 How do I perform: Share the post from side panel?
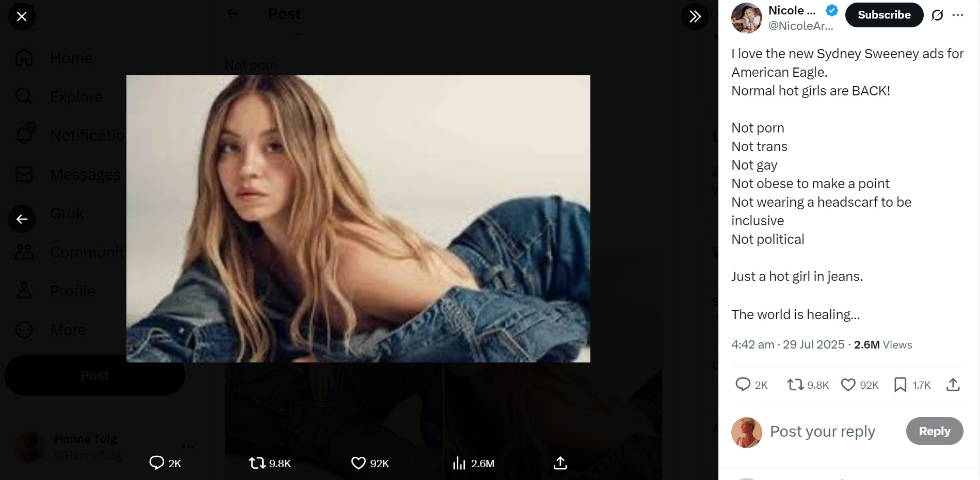click(x=953, y=385)
